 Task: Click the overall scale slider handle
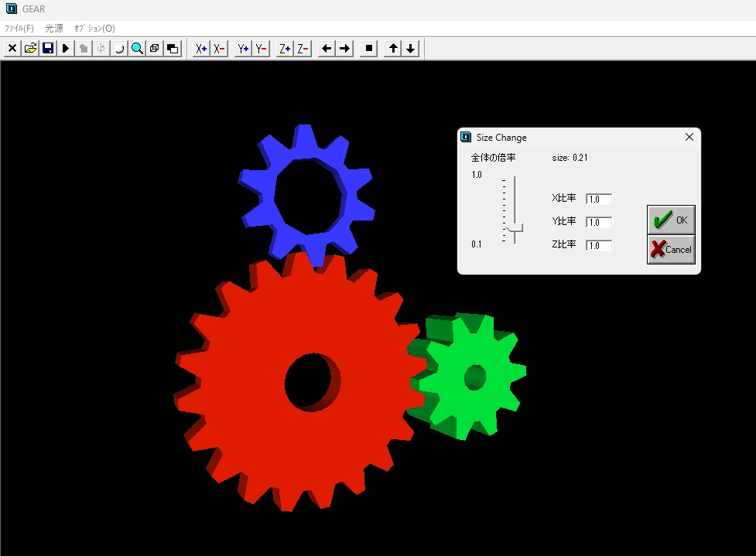tap(515, 227)
